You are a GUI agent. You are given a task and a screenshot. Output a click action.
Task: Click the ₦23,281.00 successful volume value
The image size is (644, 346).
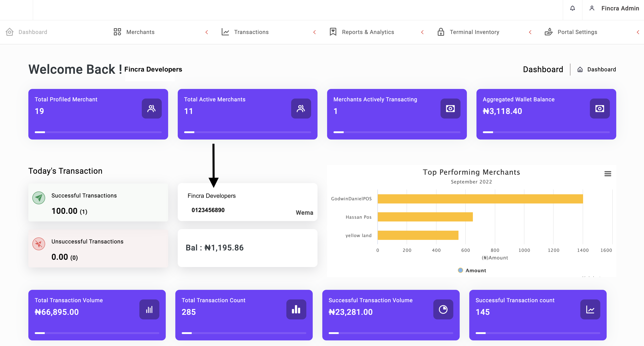pyautogui.click(x=350, y=312)
